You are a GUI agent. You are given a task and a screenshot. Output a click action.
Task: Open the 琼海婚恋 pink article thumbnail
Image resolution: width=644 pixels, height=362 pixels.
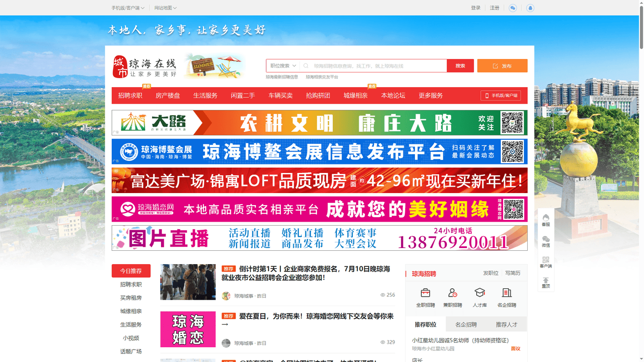pyautogui.click(x=188, y=329)
